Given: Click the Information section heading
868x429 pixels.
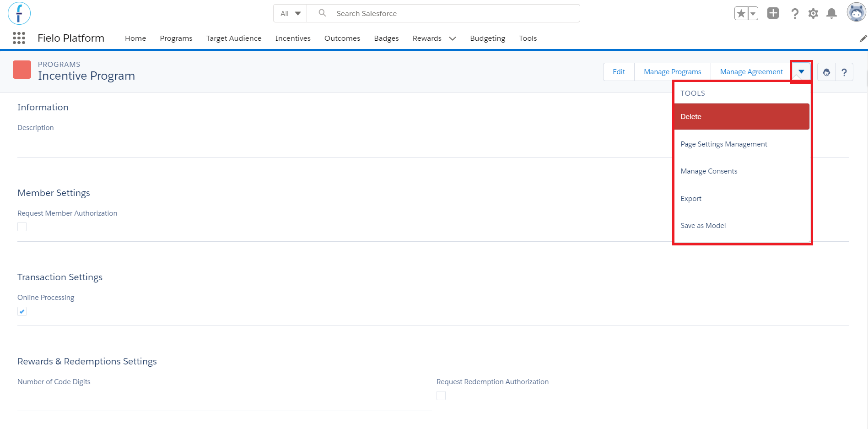Looking at the screenshot, I should pyautogui.click(x=43, y=107).
